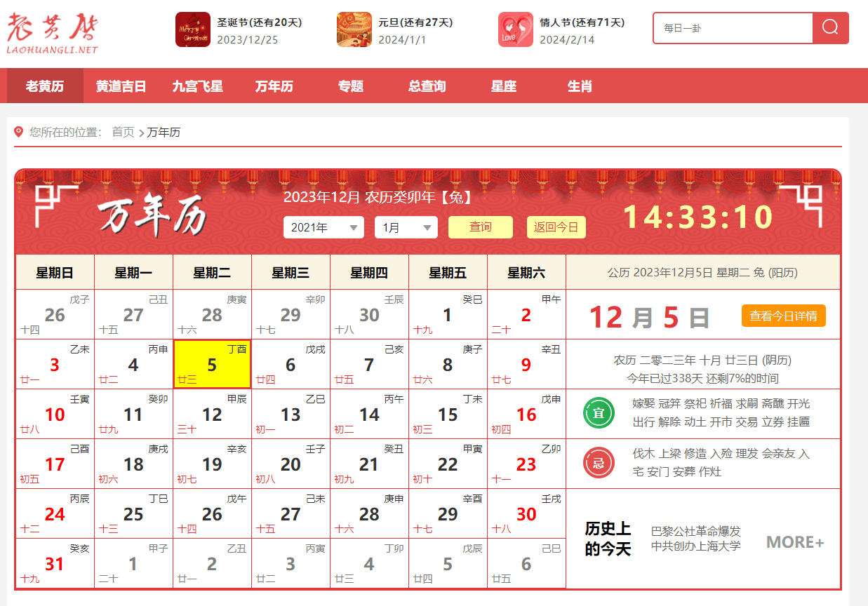Click the 查询 query button
Viewport: 868px width, 606px height.
(480, 227)
